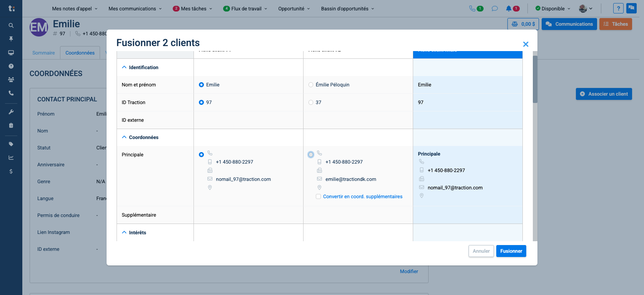The image size is (644, 295).
Task: Open the Mes tâches menu
Action: click(x=193, y=8)
